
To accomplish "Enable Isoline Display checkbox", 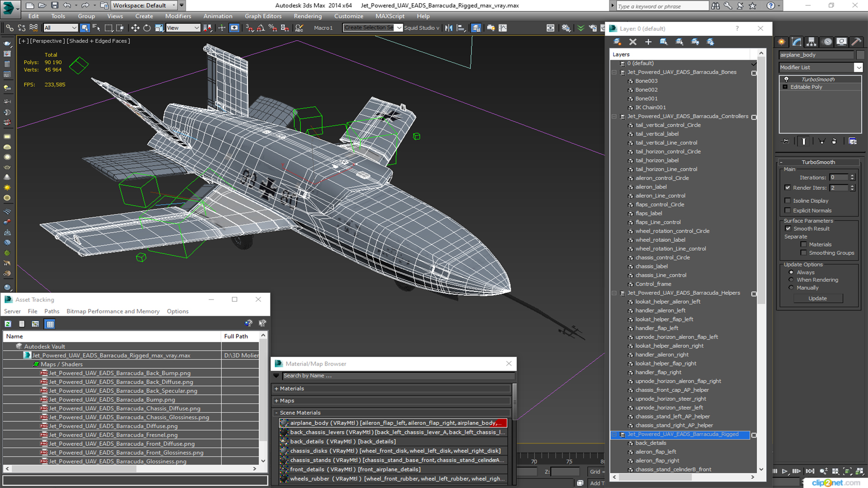I will click(x=788, y=201).
